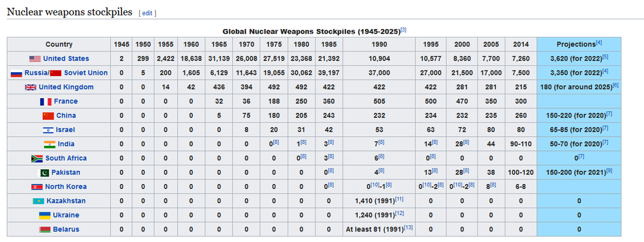Follow citation [11] after 1,410 (1991)
Image resolution: width=644 pixels, height=242 pixels.
(399, 199)
